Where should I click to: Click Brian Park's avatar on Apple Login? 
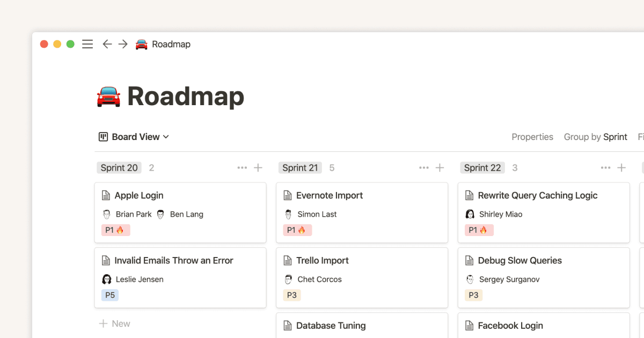(106, 214)
